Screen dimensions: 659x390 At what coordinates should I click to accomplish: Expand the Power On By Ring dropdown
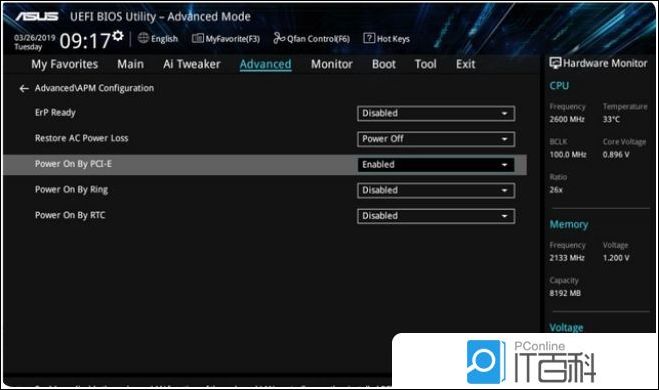[x=436, y=190]
